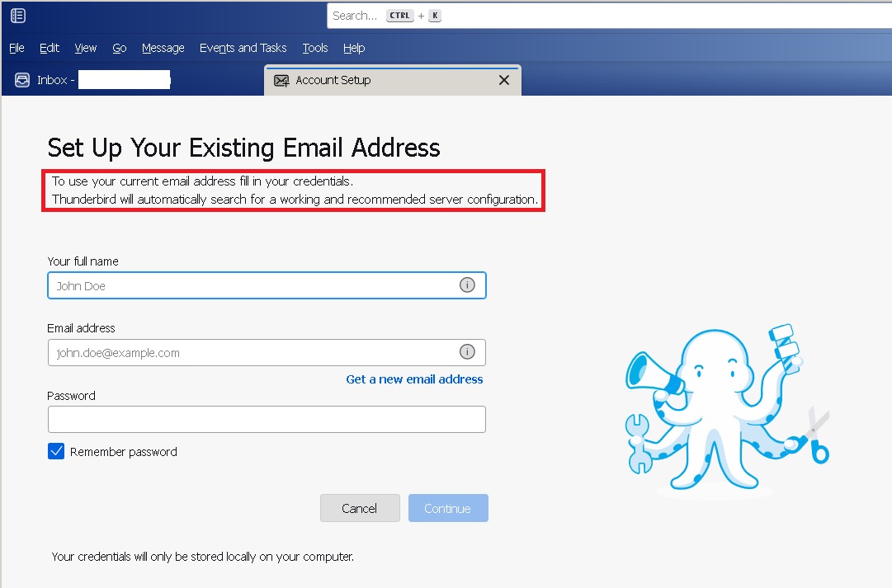Screen dimensions: 892x588
Task: Click the Spaces toolbar icon top-left
Action: [17, 16]
